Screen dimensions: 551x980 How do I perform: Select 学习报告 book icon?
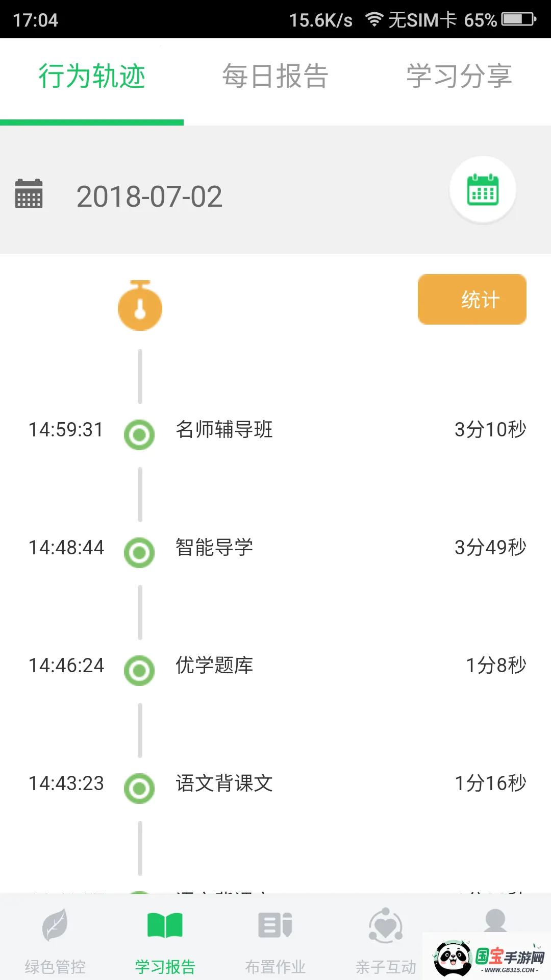coord(165,925)
